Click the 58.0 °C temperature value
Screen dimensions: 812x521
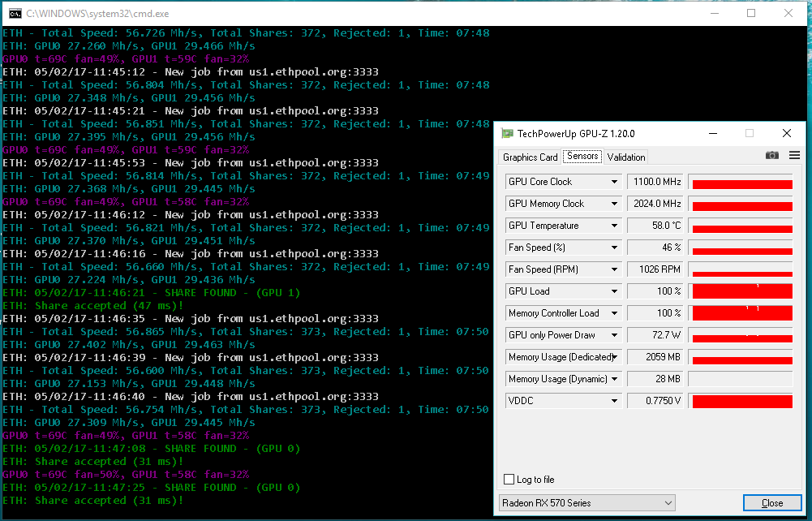pos(655,226)
